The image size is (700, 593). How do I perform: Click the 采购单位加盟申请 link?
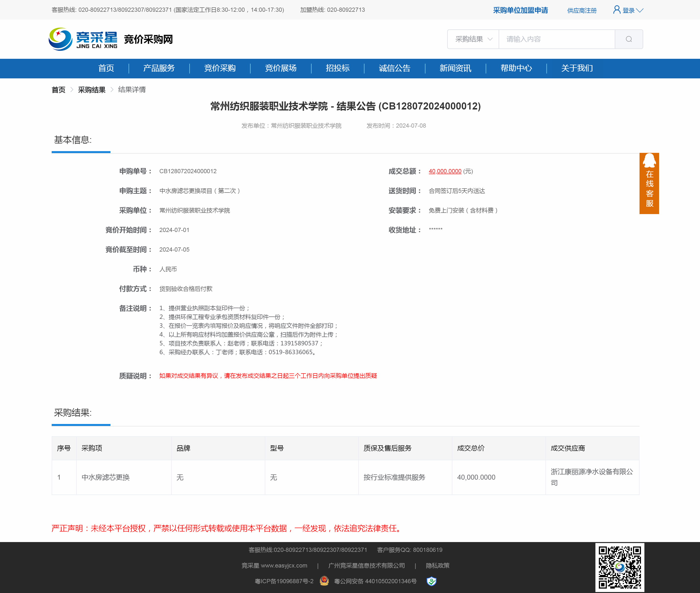coord(520,11)
